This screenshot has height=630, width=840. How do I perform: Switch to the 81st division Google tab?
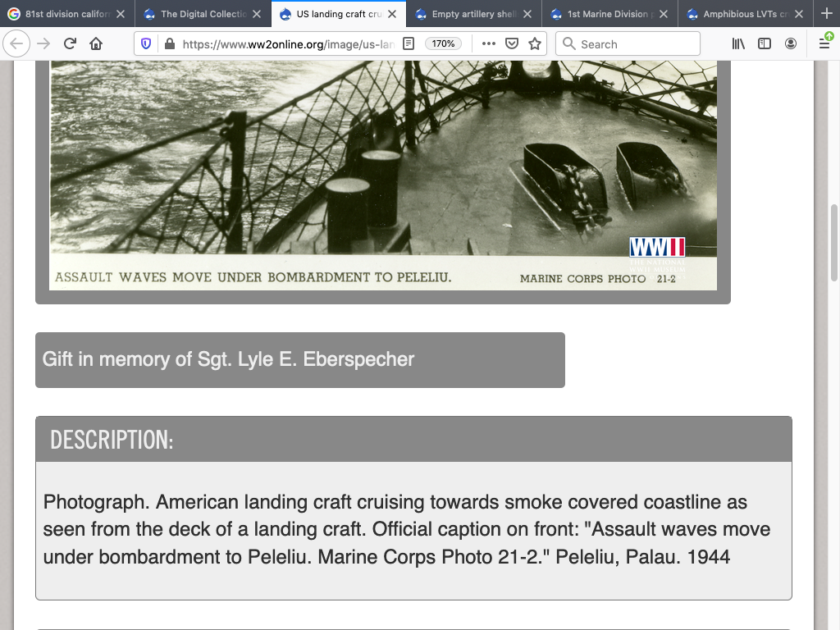[x=62, y=14]
